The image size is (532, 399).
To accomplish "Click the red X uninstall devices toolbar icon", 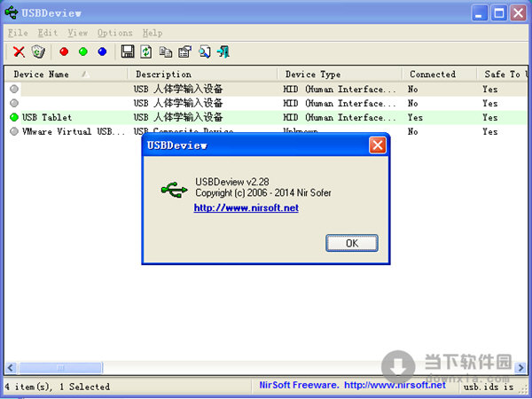I will click(x=19, y=52).
